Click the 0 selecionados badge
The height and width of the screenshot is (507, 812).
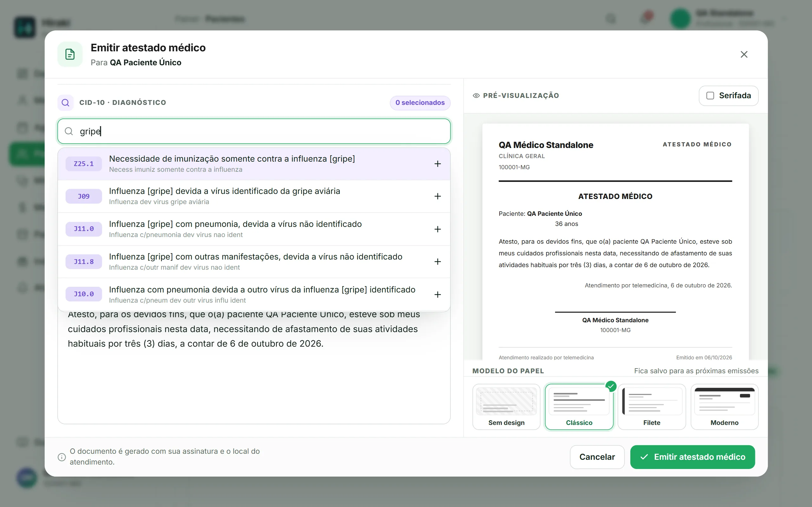coord(420,103)
